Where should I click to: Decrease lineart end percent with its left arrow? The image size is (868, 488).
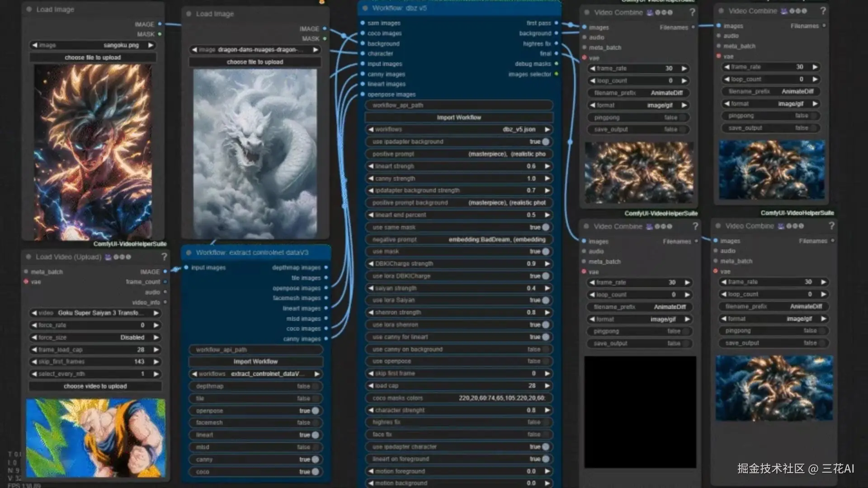coord(371,215)
